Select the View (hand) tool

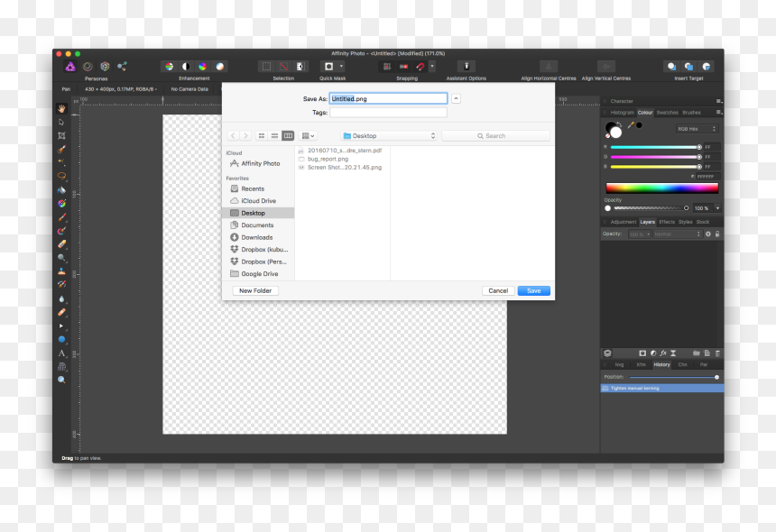(61, 108)
